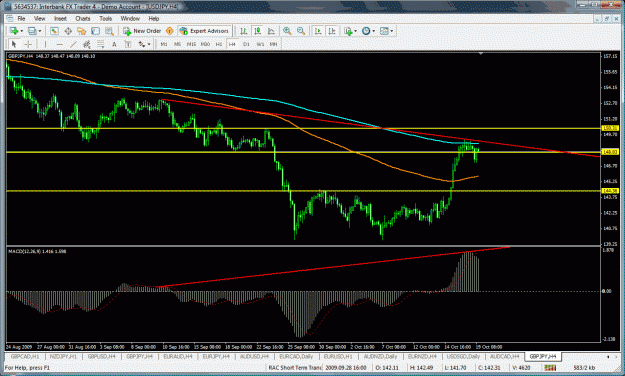Open the View menu
Image resolution: width=625 pixels, height=376 pixels.
(x=39, y=18)
